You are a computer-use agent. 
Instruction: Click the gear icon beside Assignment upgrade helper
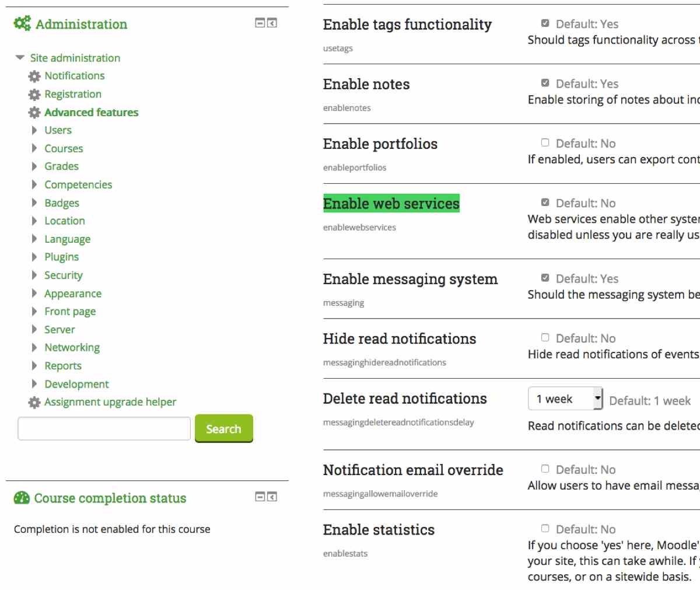pyautogui.click(x=34, y=403)
